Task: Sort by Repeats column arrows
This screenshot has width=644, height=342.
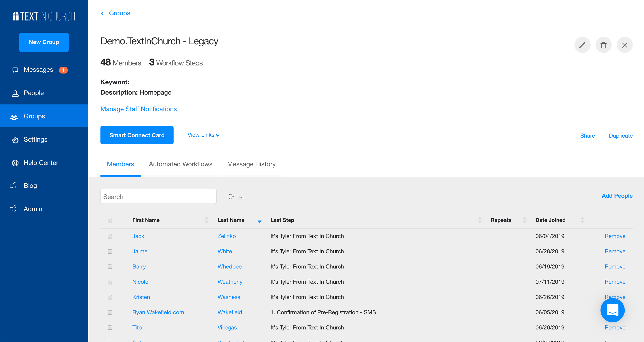Action: 524,220
